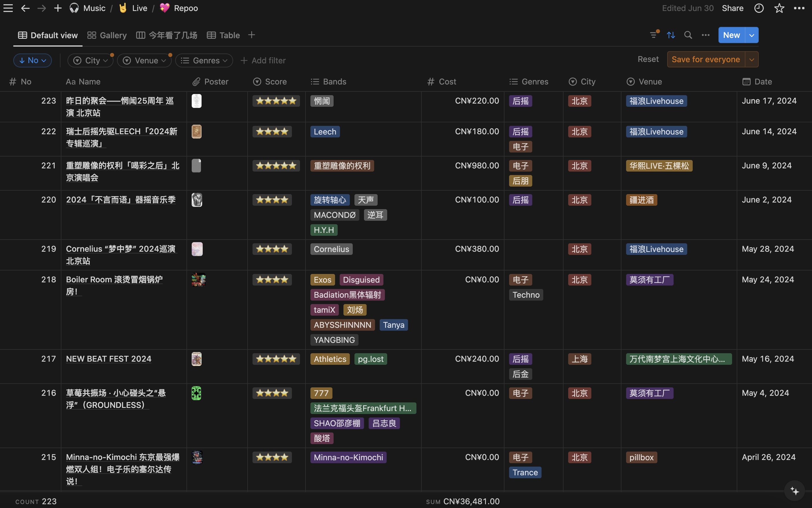Open the AI sparkle assistant button

pos(795,491)
